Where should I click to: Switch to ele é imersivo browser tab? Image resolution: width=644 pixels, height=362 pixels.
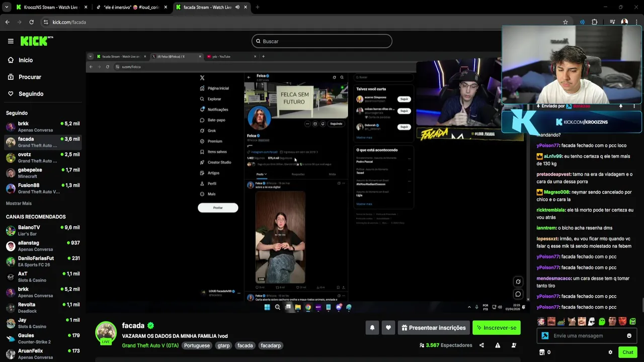coord(132,8)
